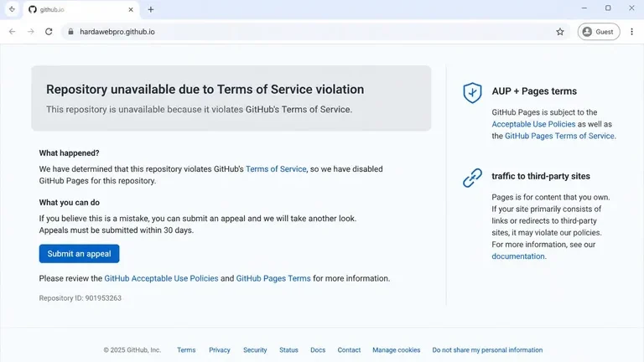Click the © 2025 GitHub, Inc. text

coord(132,350)
